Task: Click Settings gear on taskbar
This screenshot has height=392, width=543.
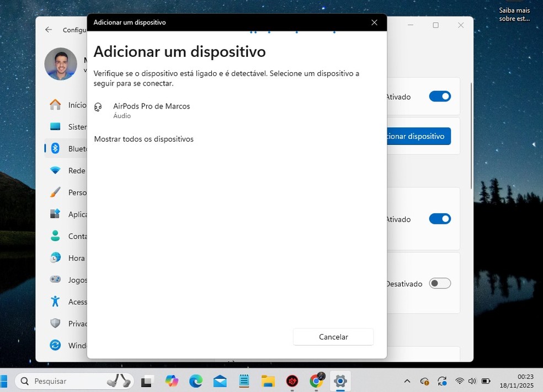Action: pyautogui.click(x=340, y=381)
